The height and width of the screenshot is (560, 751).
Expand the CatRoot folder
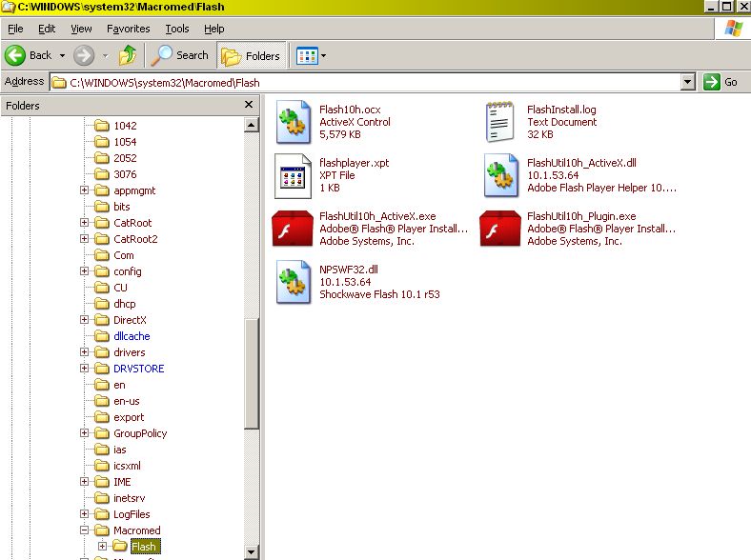[x=84, y=223]
